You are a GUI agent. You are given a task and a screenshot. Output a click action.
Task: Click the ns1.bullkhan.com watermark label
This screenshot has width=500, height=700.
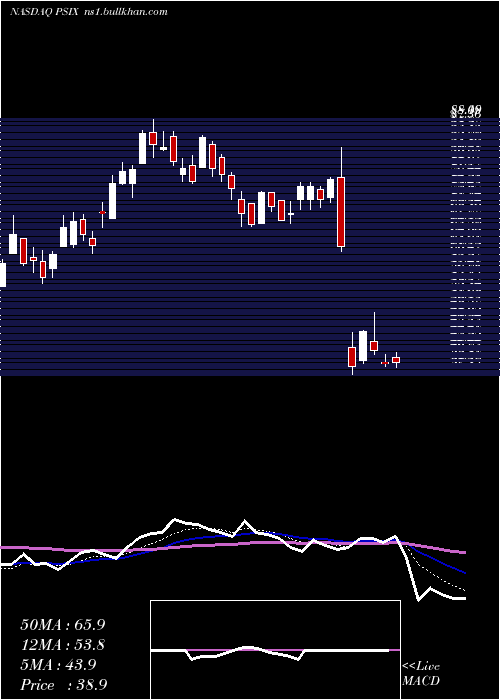[125, 12]
